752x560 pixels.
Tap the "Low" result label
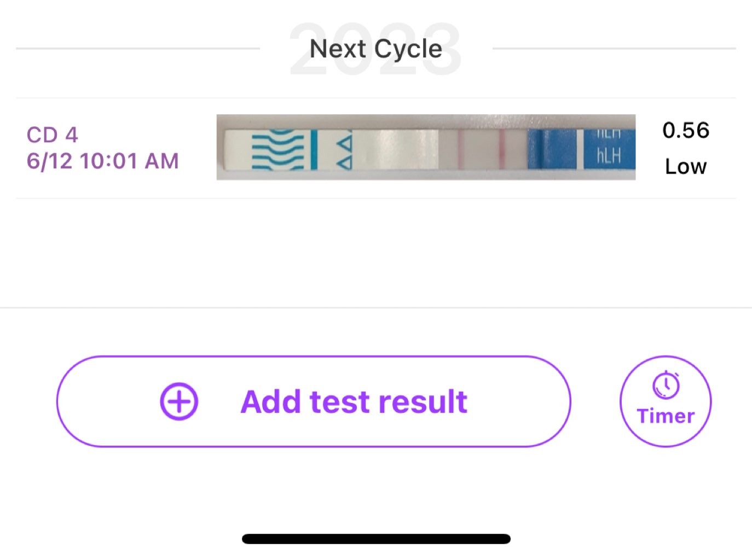pyautogui.click(x=685, y=166)
